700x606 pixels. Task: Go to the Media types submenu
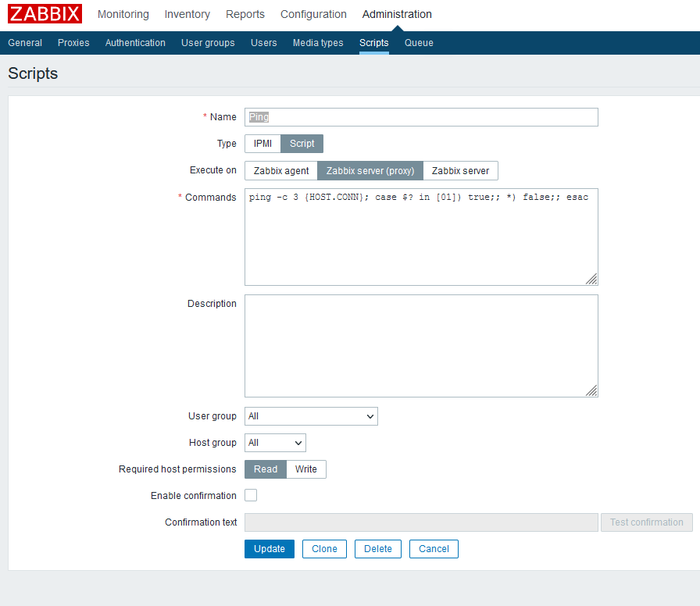click(318, 43)
